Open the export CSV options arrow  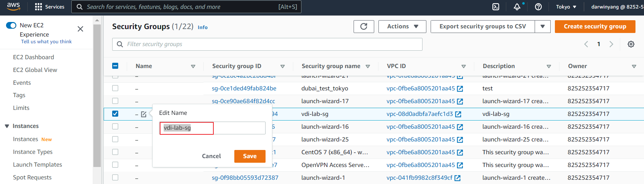542,27
